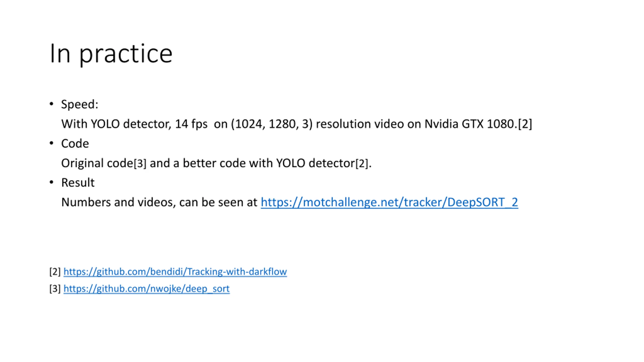The image size is (644, 362).
Task: Click the [2] citation after 'GTX 1080.'
Action: pyautogui.click(x=525, y=124)
